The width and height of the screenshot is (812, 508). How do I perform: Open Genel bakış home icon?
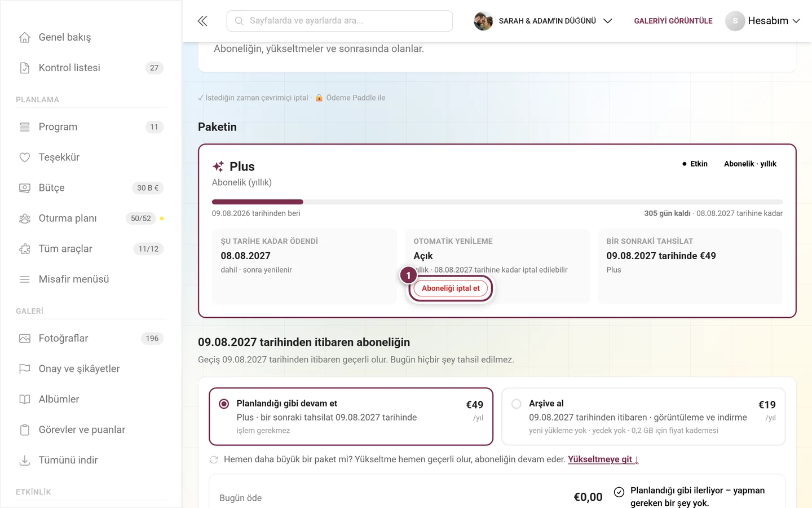pyautogui.click(x=25, y=37)
